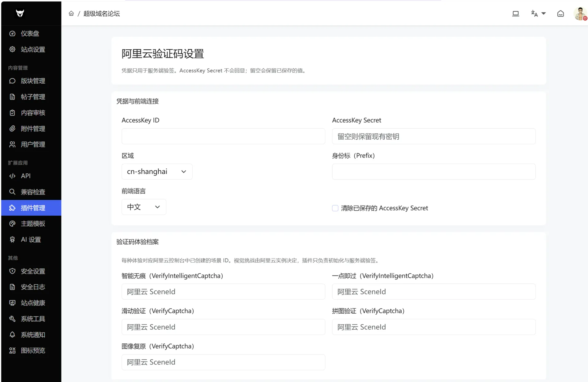Image resolution: width=588 pixels, height=382 pixels.
Task: Focus the AccessKey ID input field
Action: [223, 136]
